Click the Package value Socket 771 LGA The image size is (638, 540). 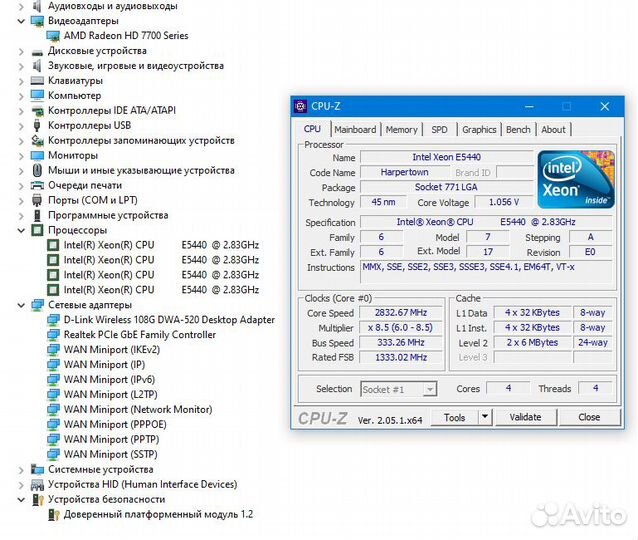tap(446, 187)
